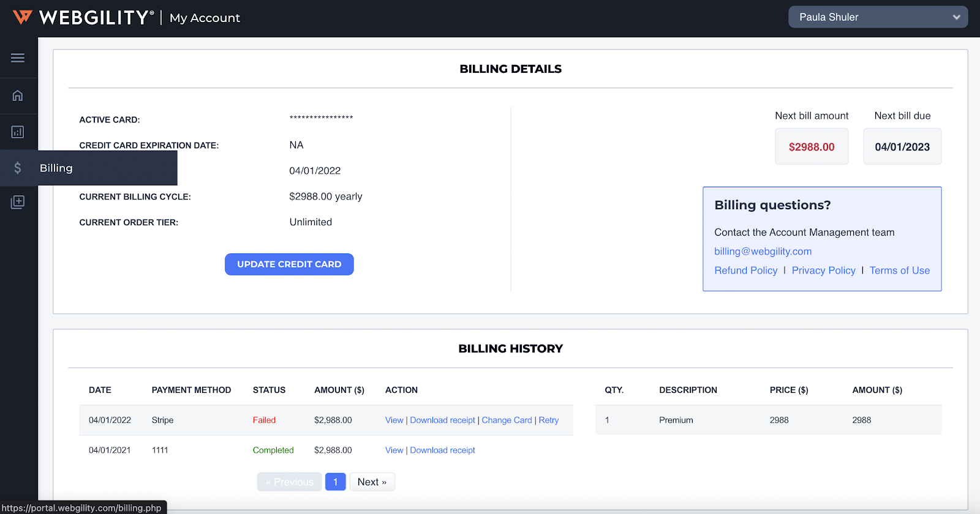Viewport: 980px width, 514px height.
Task: Select the Billing menu item label
Action: pos(56,168)
